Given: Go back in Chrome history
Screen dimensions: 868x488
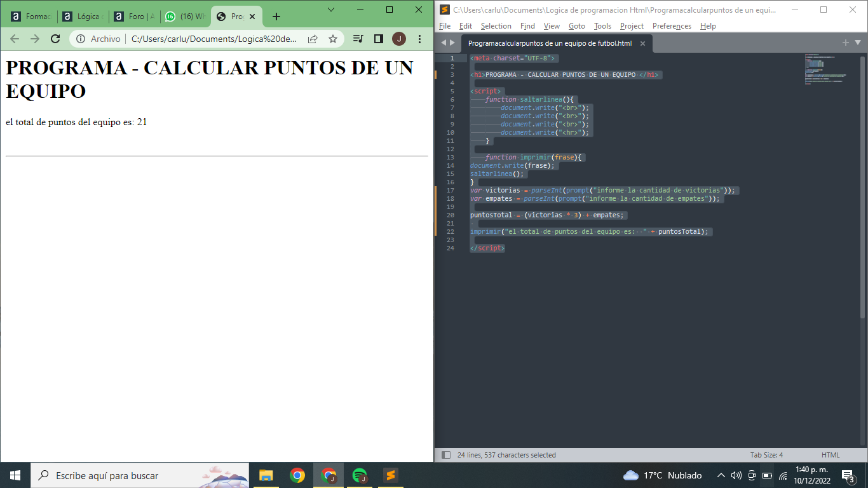Looking at the screenshot, I should click(x=15, y=39).
